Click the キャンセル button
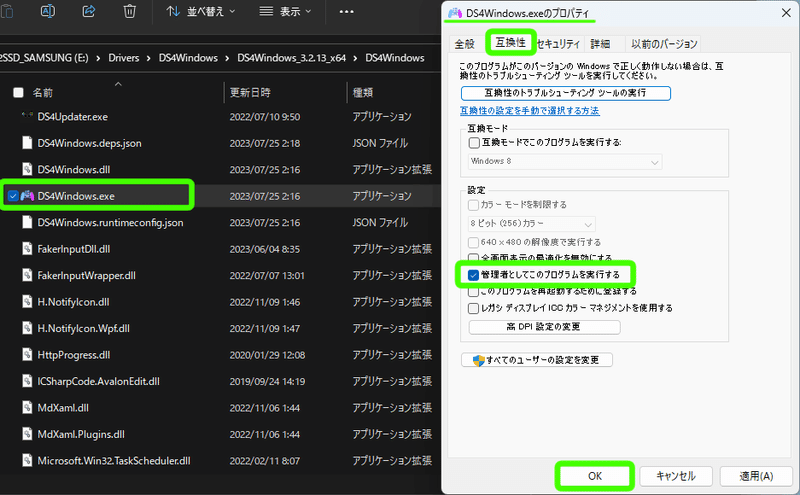Screen dimensions: 800x495 coord(676,476)
